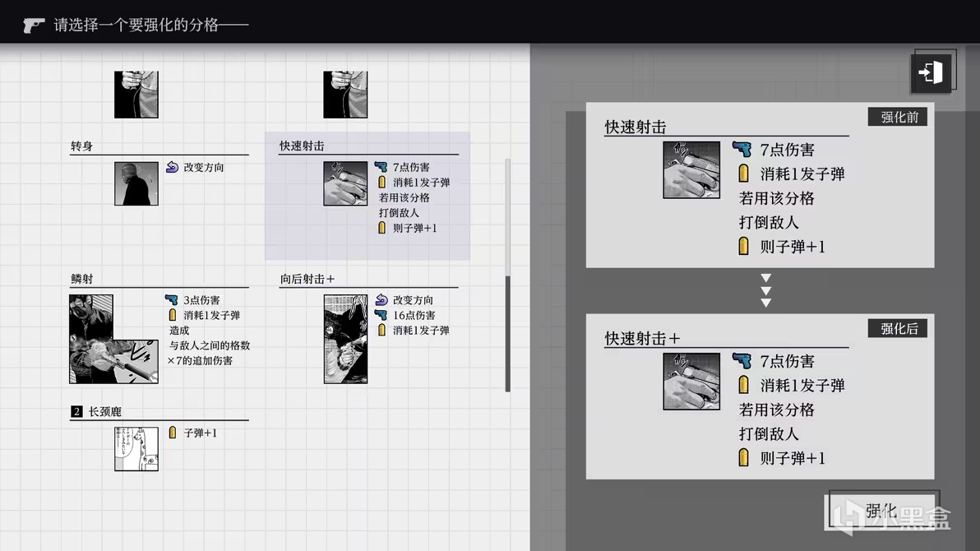
Task: Select the 鳞射 comic panel thumbnail
Action: [x=113, y=339]
